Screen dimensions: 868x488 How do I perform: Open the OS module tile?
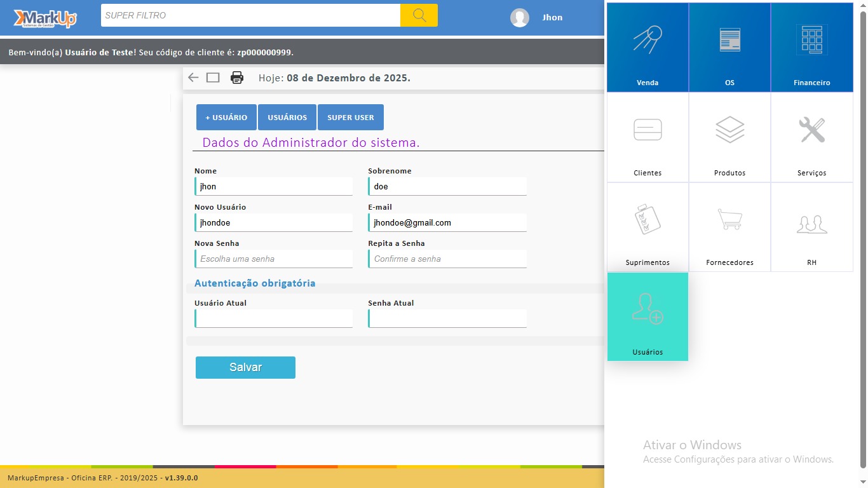point(729,48)
